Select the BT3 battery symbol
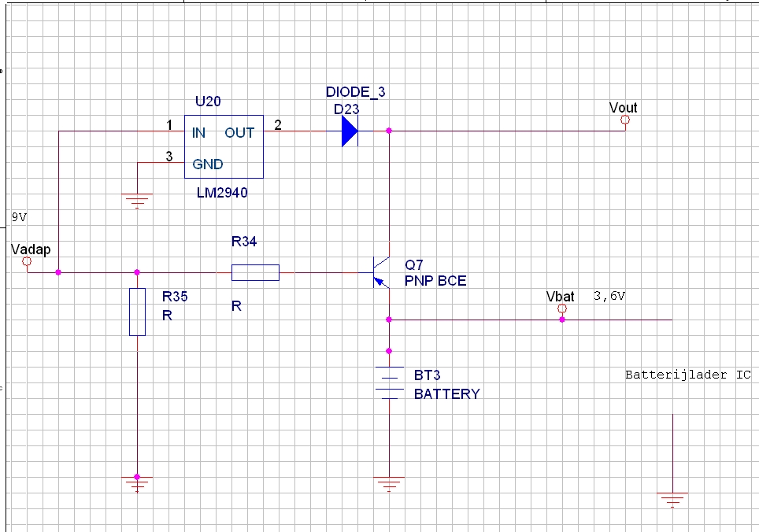 [389, 382]
